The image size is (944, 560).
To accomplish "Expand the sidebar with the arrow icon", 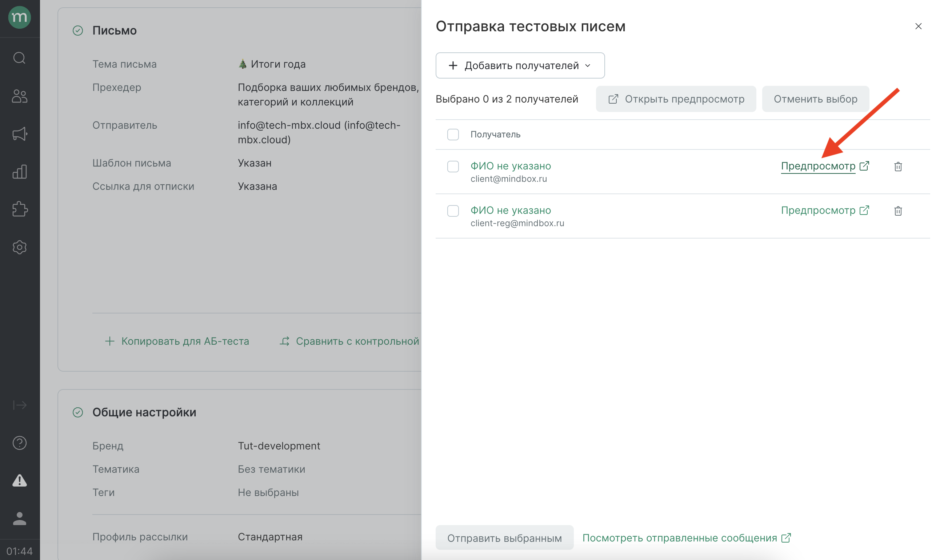I will [20, 405].
